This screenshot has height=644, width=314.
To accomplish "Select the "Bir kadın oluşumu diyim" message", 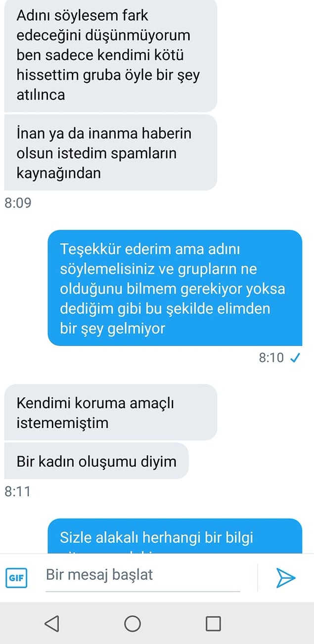I will tap(96, 461).
